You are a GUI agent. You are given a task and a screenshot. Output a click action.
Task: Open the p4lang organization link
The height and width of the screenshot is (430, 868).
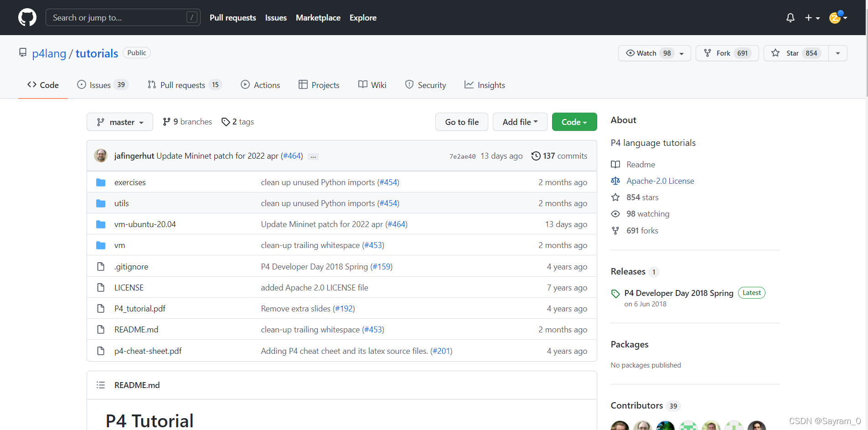pyautogui.click(x=49, y=53)
